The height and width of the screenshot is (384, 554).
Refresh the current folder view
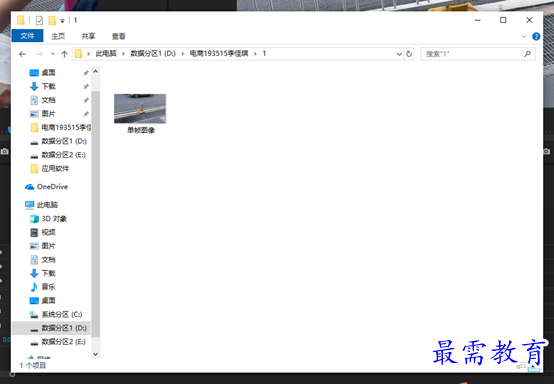point(409,54)
